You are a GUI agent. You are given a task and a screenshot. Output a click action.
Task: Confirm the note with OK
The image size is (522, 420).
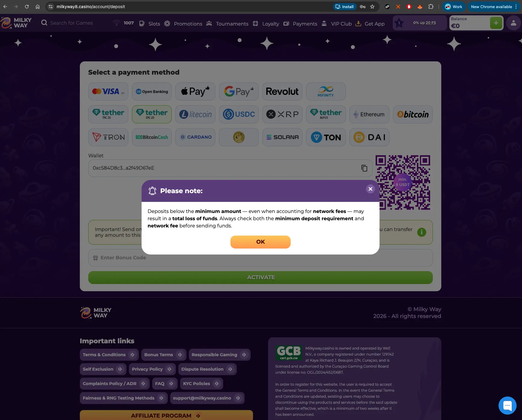pos(261,242)
